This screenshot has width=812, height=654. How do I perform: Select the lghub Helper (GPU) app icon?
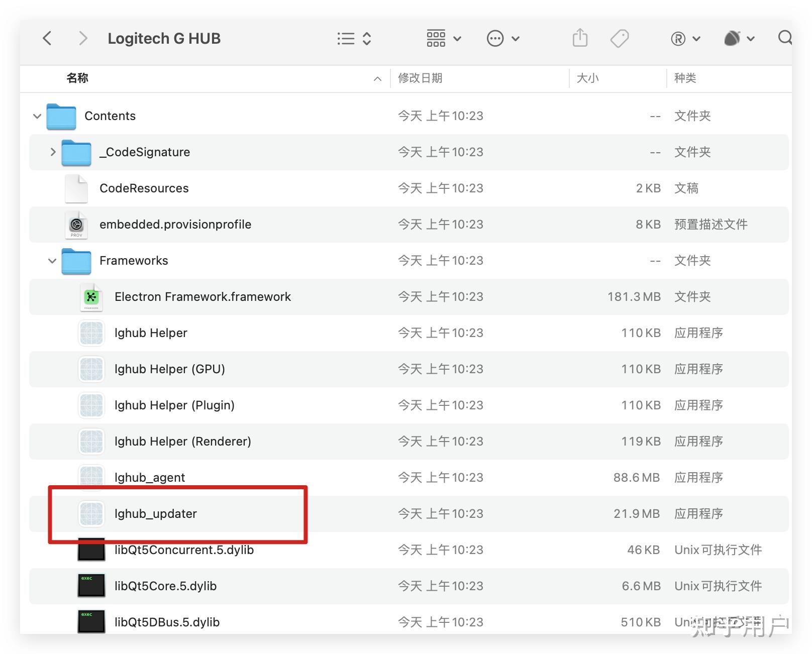pyautogui.click(x=91, y=369)
